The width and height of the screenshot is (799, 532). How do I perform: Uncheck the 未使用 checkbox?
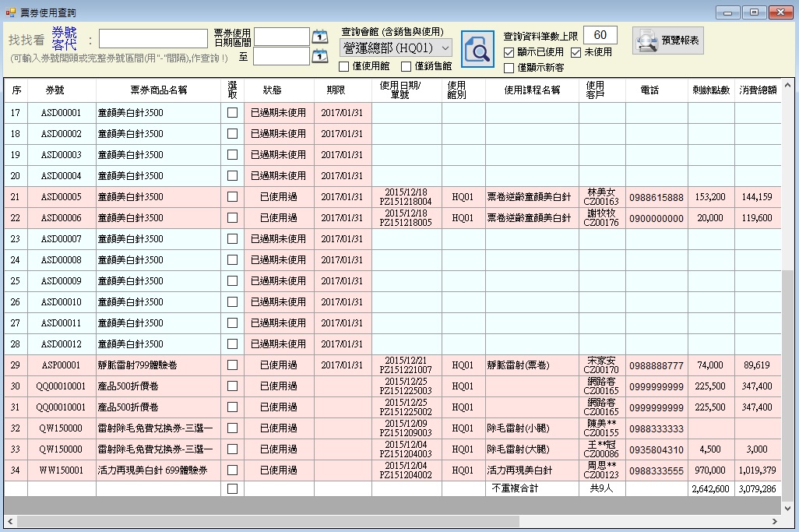point(576,52)
